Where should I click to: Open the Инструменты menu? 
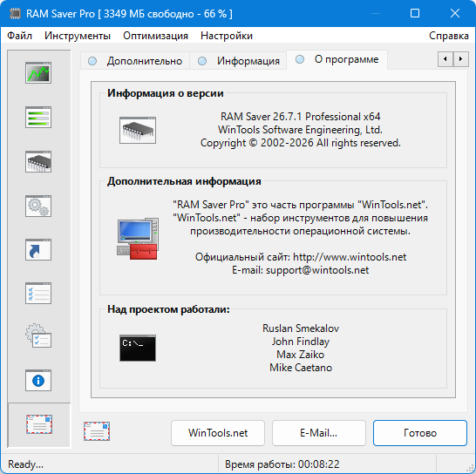click(78, 36)
